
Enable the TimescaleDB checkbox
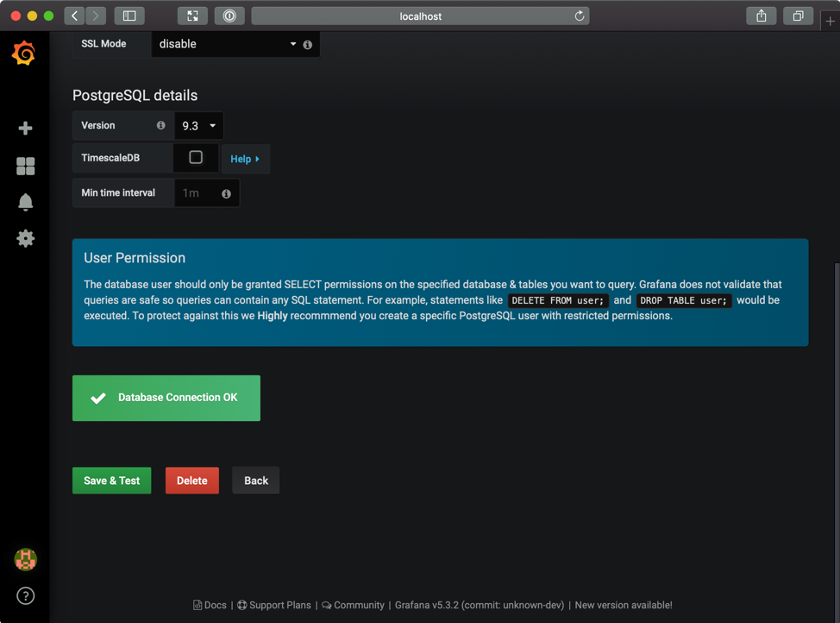coord(196,157)
